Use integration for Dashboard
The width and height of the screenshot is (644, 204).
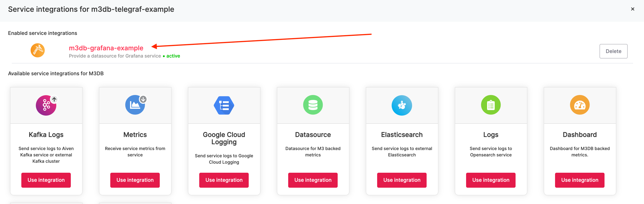tap(580, 180)
